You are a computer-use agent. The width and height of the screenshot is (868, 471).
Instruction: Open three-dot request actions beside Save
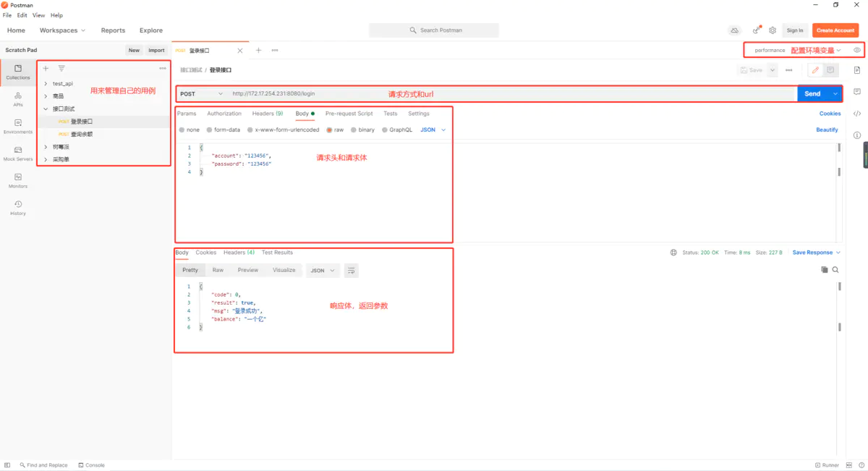point(788,70)
